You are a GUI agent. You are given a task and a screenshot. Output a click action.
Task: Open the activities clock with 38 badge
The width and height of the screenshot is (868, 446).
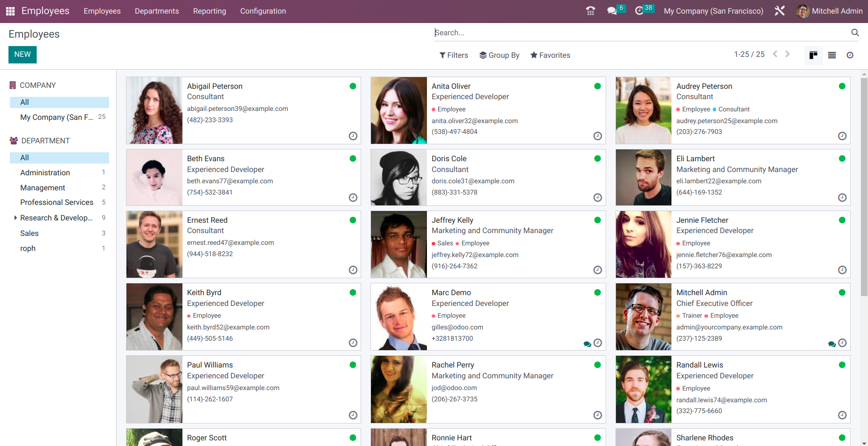pos(644,10)
